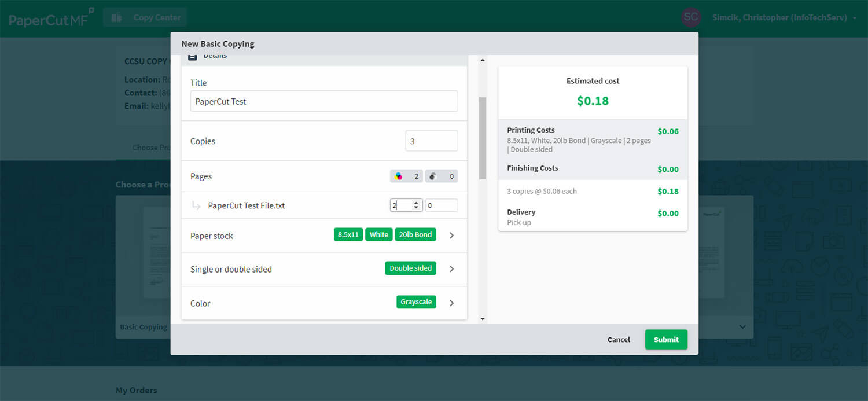The image size is (868, 401).
Task: Open the Copy Center button
Action: point(145,17)
